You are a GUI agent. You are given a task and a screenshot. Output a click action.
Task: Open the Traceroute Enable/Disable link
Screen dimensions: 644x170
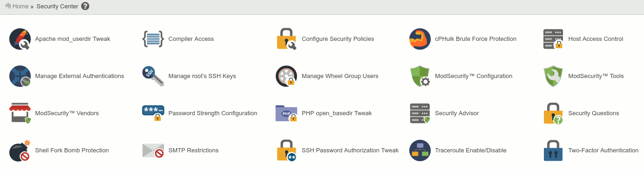pos(471,150)
